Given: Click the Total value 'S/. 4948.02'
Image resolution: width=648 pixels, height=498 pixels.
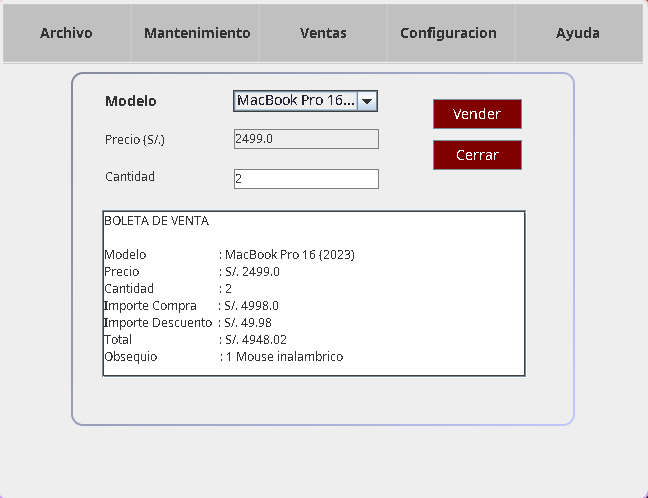Looking at the screenshot, I should point(256,339).
